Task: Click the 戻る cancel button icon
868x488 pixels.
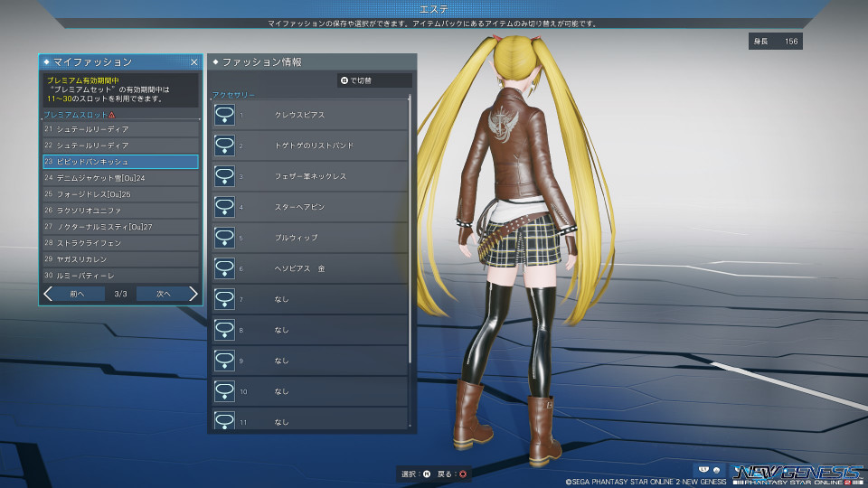Action: [x=463, y=474]
